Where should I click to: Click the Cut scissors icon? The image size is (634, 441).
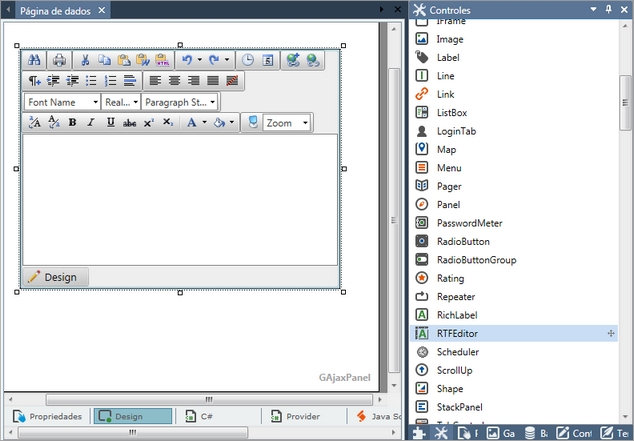point(86,60)
